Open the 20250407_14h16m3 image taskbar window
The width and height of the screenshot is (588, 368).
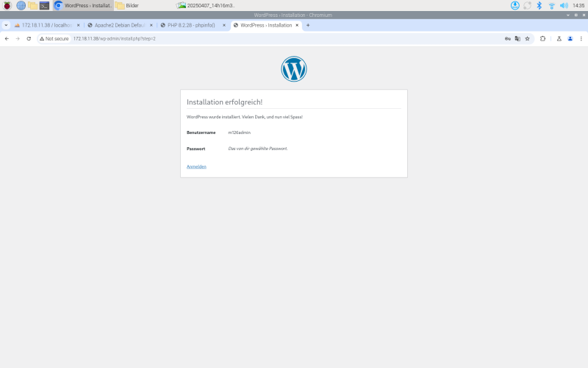(206, 6)
